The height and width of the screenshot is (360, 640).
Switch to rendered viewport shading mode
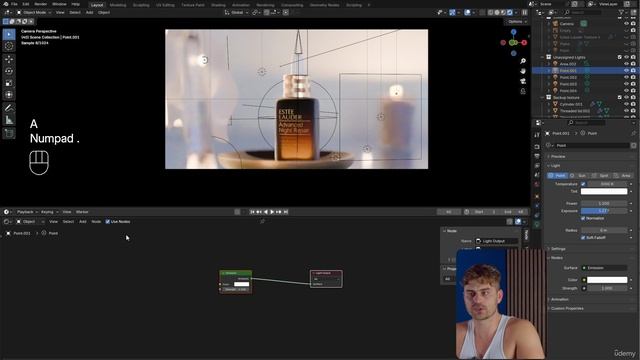(x=510, y=13)
